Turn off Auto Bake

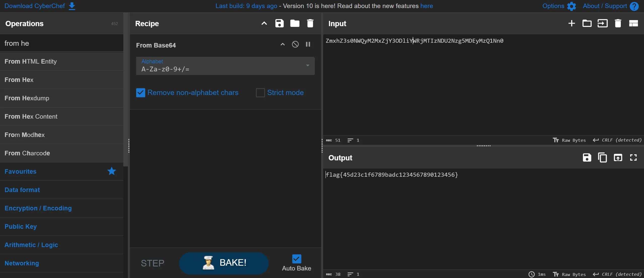(x=296, y=259)
